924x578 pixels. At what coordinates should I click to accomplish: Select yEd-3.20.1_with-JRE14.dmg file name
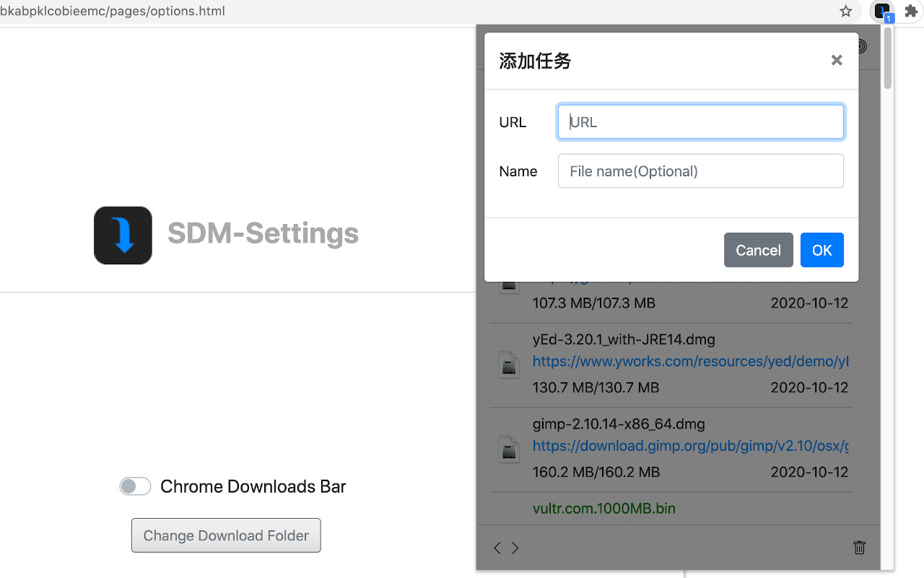[x=624, y=340]
